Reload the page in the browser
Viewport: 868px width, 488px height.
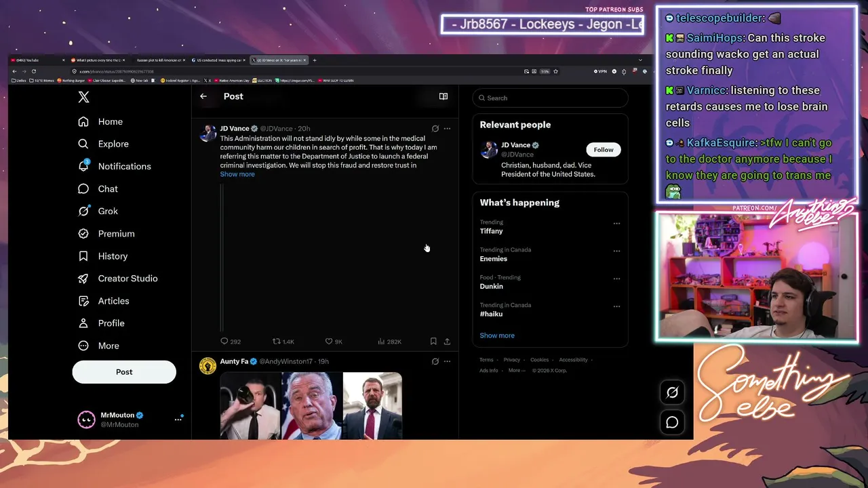pyautogui.click(x=34, y=71)
